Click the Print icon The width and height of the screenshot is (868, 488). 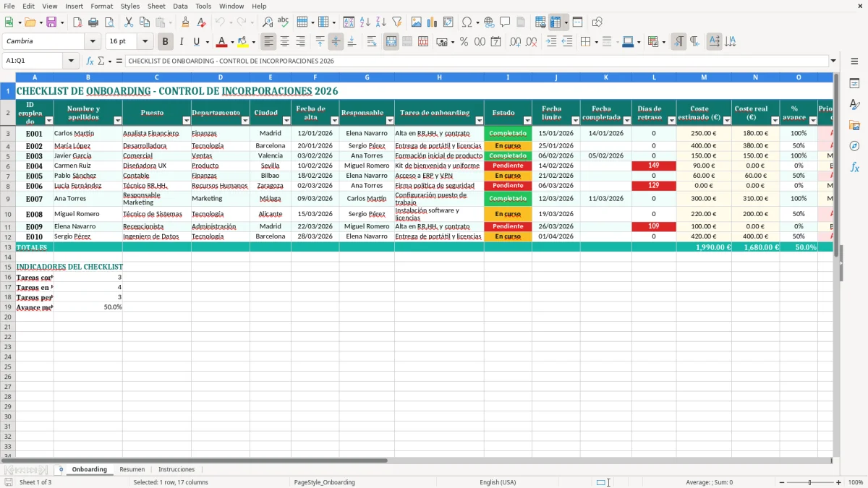coord(93,22)
